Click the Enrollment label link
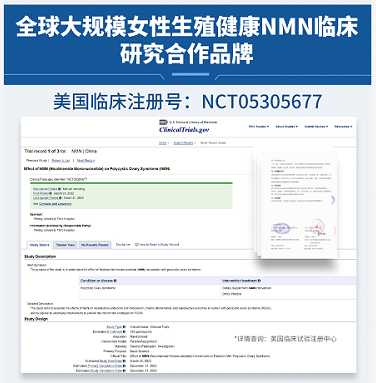 point(115,332)
